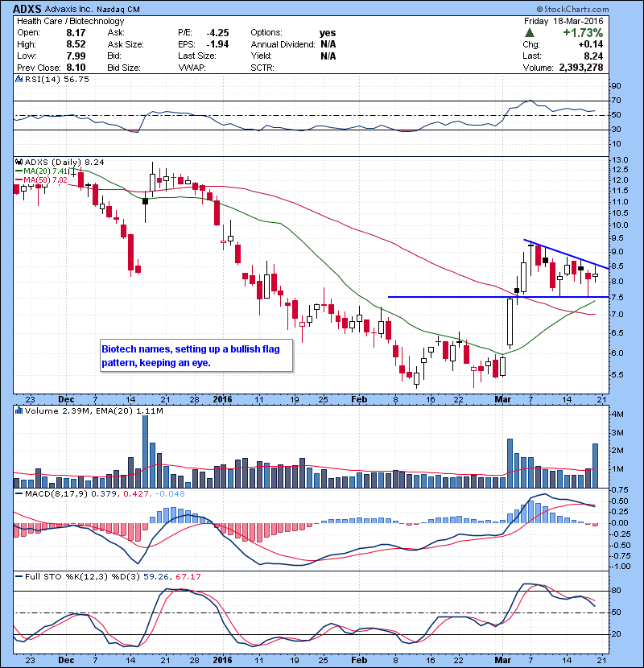Click the Volume figure 2,393,278

pyautogui.click(x=581, y=68)
